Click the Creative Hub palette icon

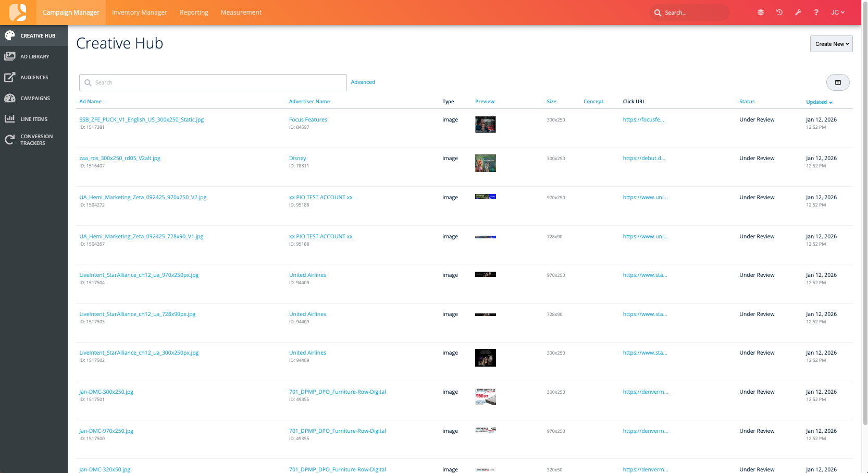pos(10,35)
